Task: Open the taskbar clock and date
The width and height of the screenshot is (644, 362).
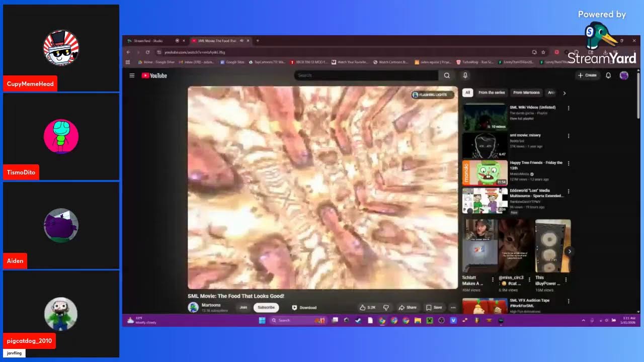Action: 629,320
